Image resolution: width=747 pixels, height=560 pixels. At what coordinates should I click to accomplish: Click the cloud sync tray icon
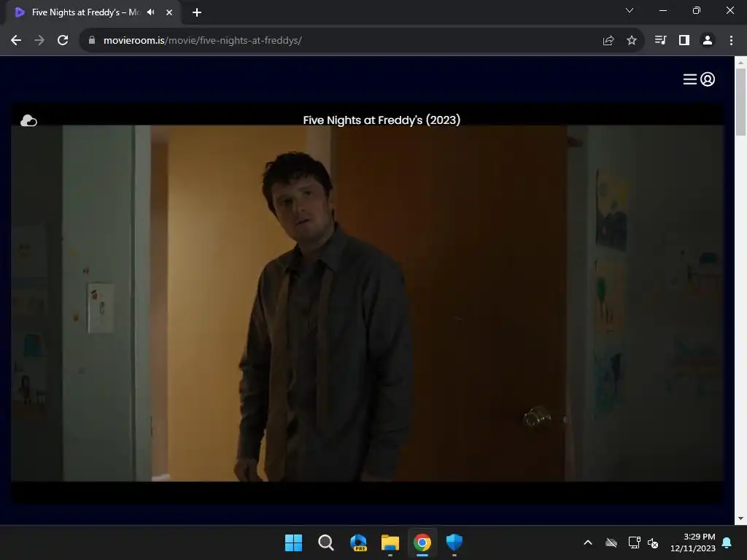(611, 542)
